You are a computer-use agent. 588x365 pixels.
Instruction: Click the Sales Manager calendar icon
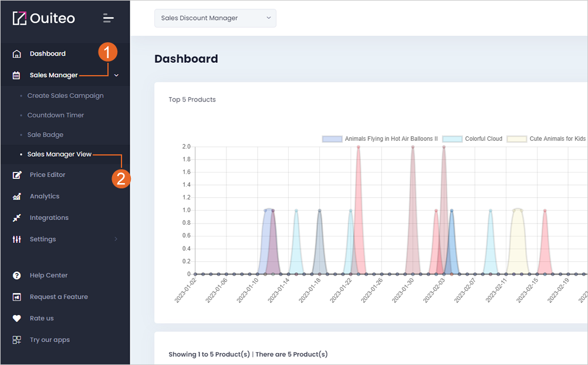click(x=16, y=75)
